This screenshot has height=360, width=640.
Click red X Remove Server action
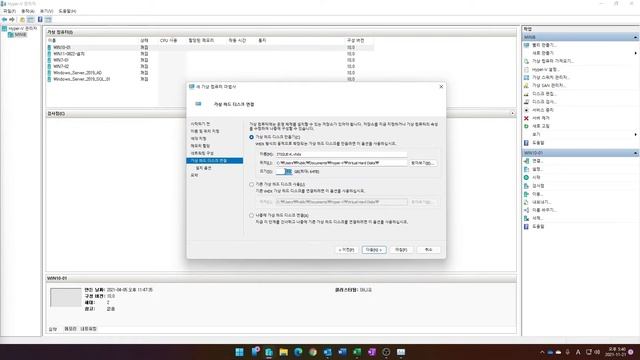coord(526,118)
